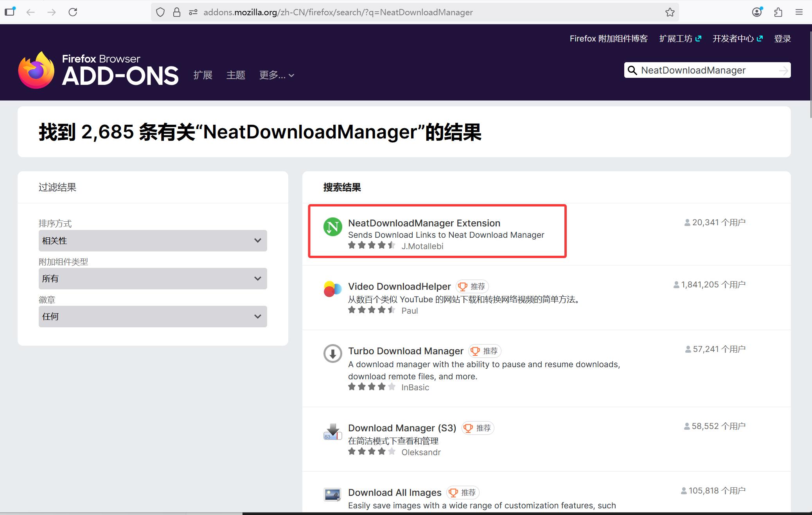Click the Video DownloadHelper colored balls icon

[x=333, y=289]
